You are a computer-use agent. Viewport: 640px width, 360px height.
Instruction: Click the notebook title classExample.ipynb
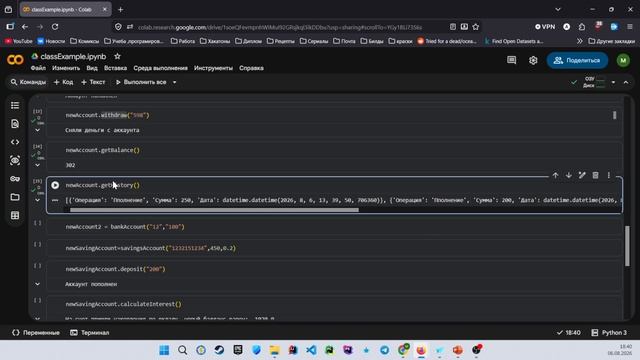[73, 56]
